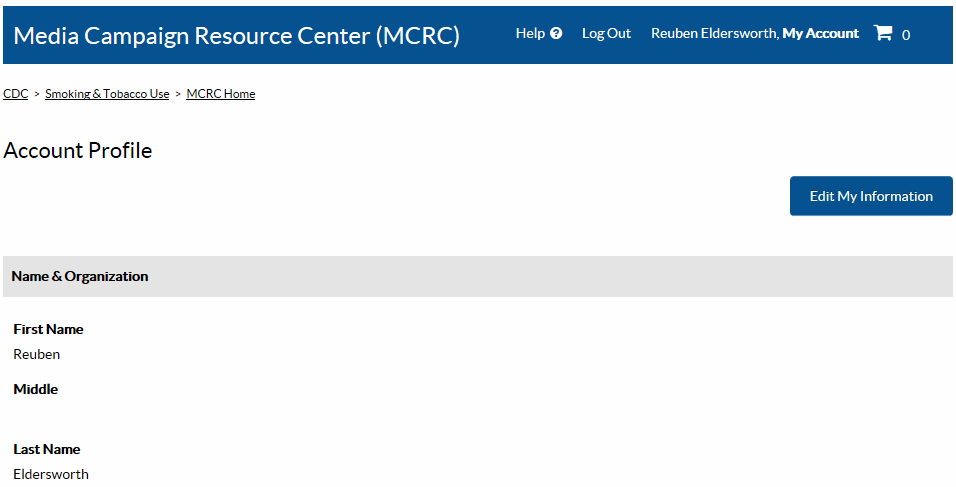Screen dimensions: 956x487
Task: Click the first name value Reuben
Action: pyautogui.click(x=36, y=354)
